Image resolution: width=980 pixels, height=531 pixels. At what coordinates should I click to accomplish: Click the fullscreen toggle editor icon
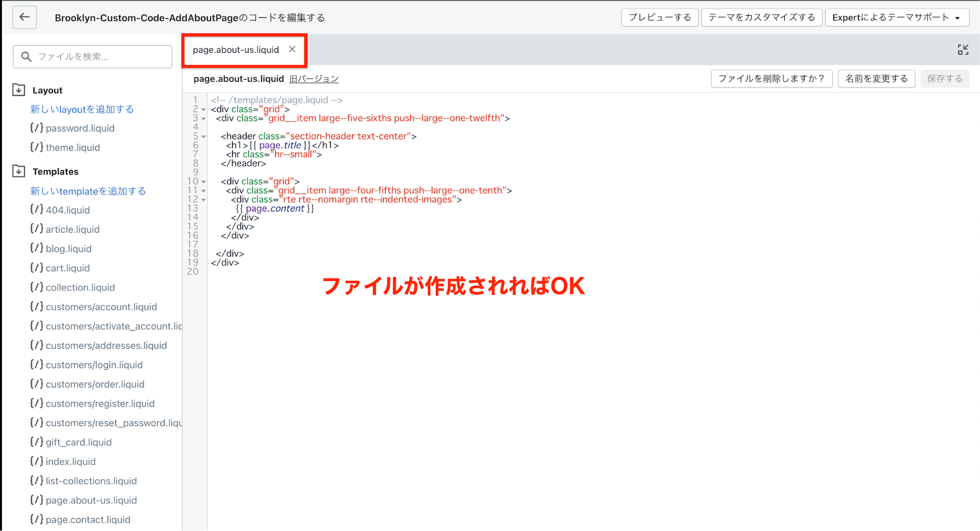pos(963,49)
